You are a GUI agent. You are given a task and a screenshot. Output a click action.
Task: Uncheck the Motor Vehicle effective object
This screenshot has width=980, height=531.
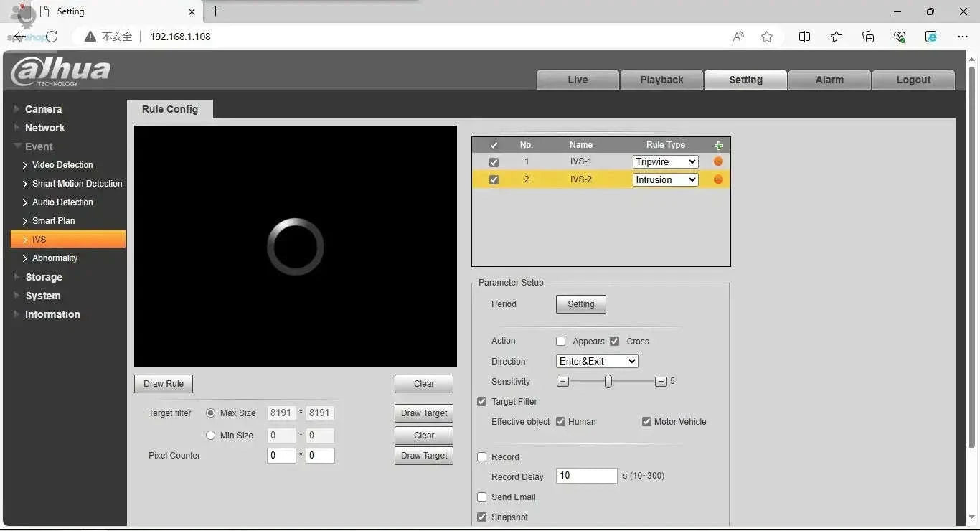click(646, 422)
